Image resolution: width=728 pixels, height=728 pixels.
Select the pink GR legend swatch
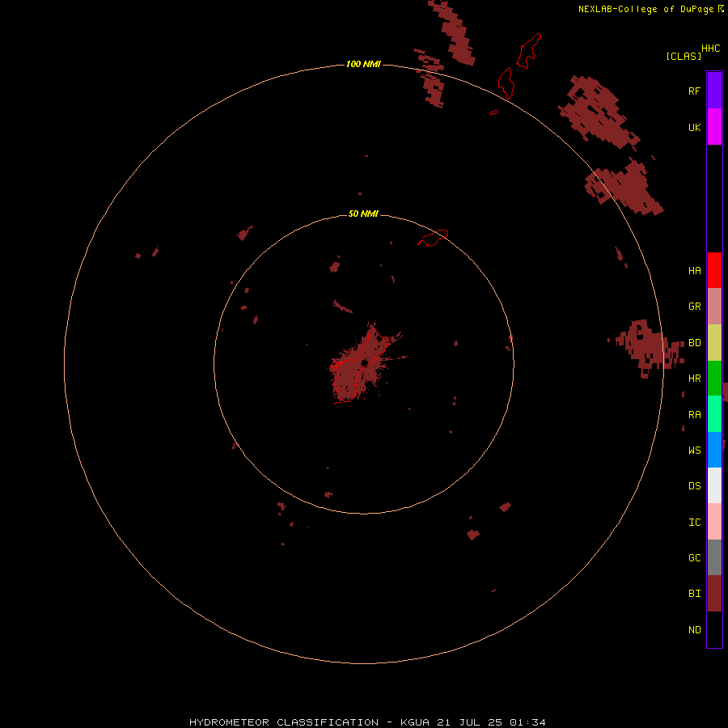pos(714,307)
